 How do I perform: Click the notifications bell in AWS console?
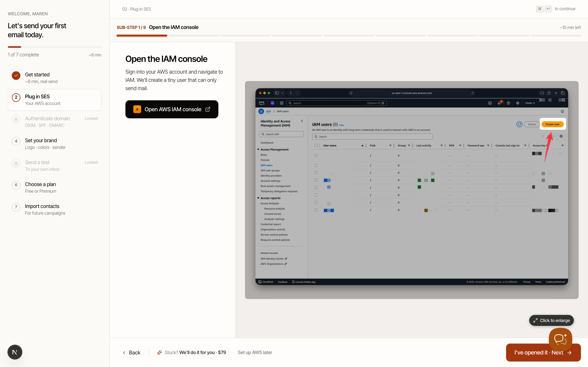click(499, 103)
